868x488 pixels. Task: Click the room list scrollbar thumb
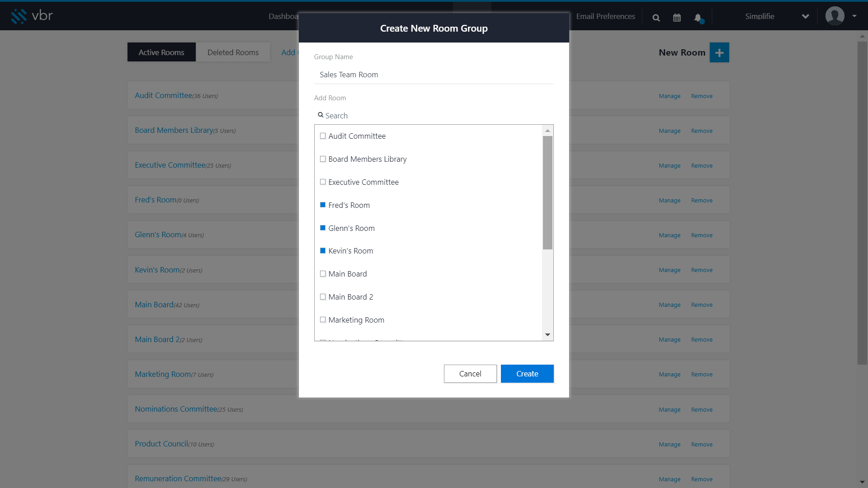point(547,193)
